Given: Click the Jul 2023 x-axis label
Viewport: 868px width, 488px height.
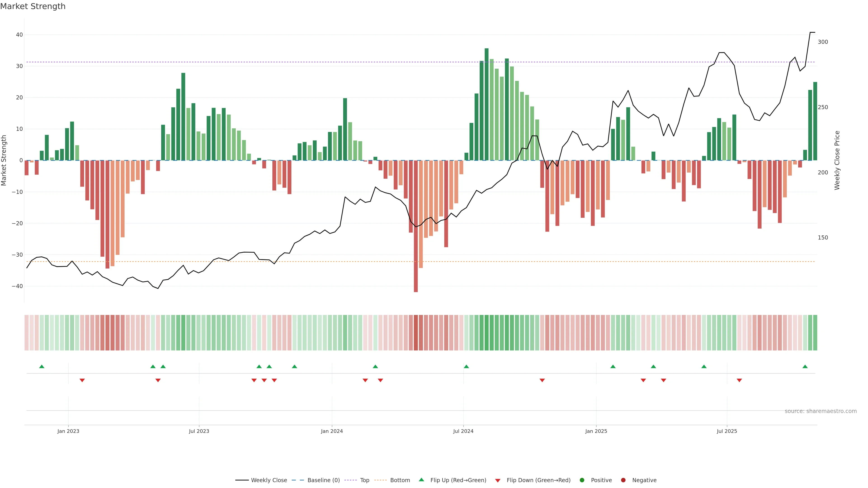Looking at the screenshot, I should (x=199, y=431).
